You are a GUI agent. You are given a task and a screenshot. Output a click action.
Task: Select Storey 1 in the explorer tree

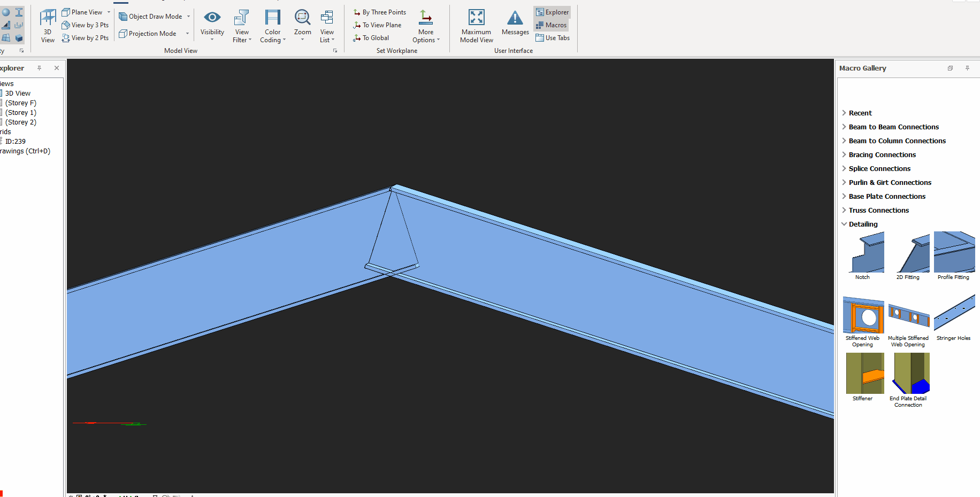(21, 113)
